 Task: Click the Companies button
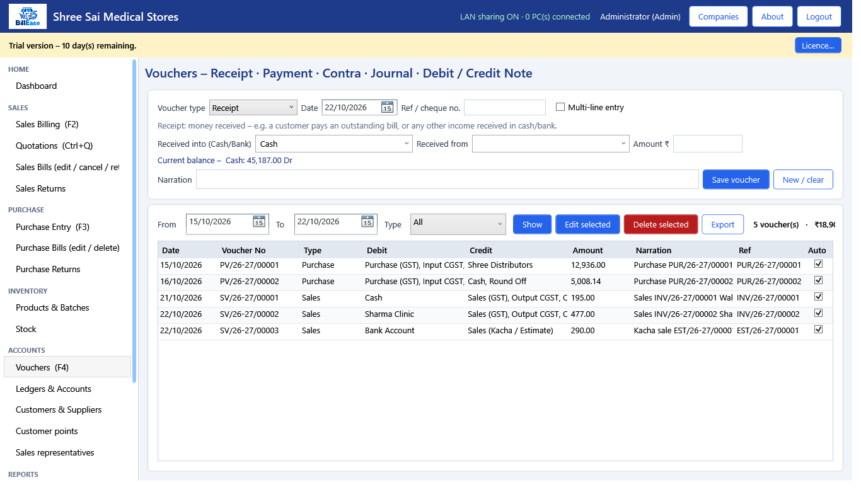[719, 16]
